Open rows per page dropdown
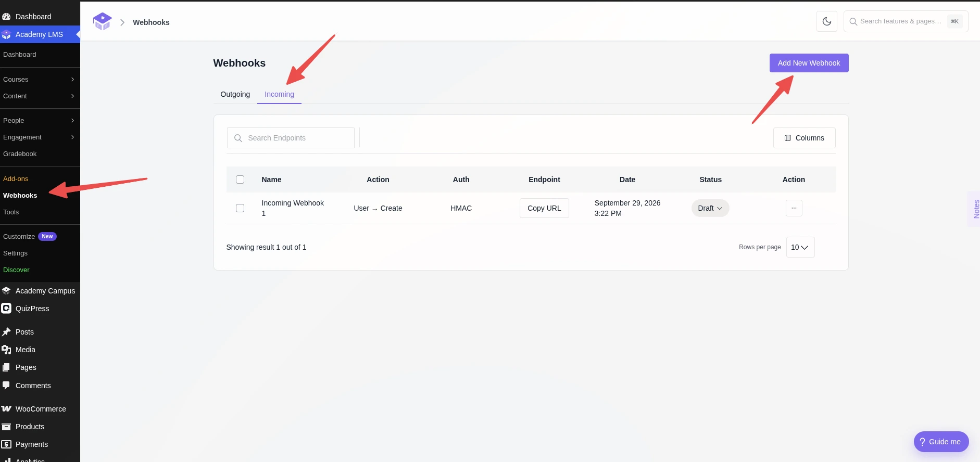The width and height of the screenshot is (980, 462). pyautogui.click(x=800, y=247)
